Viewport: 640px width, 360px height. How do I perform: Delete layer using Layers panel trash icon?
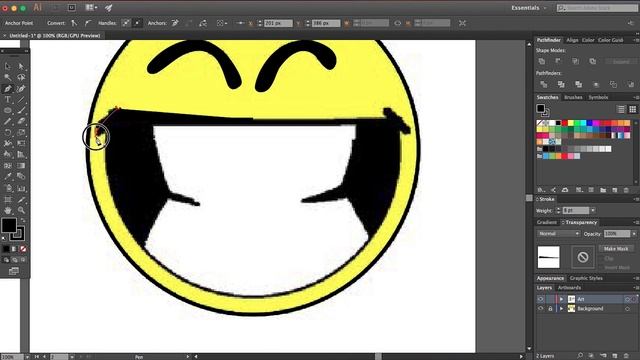[627, 356]
